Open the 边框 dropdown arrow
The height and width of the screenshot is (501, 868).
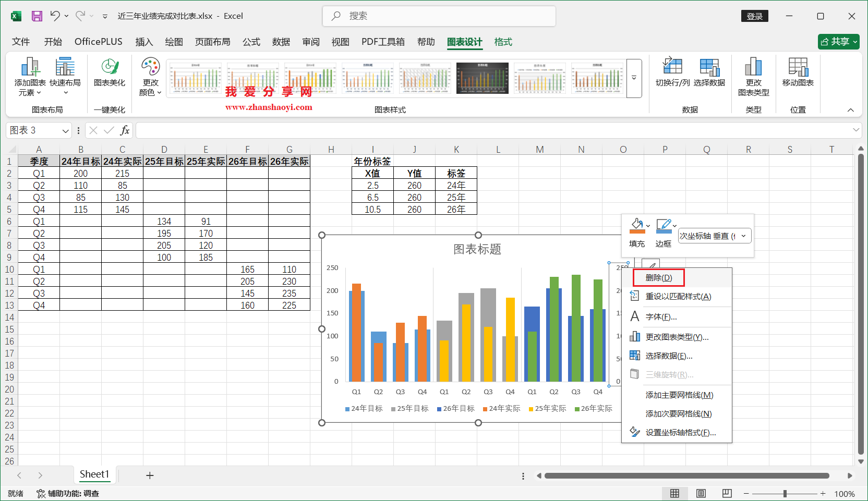click(x=674, y=226)
